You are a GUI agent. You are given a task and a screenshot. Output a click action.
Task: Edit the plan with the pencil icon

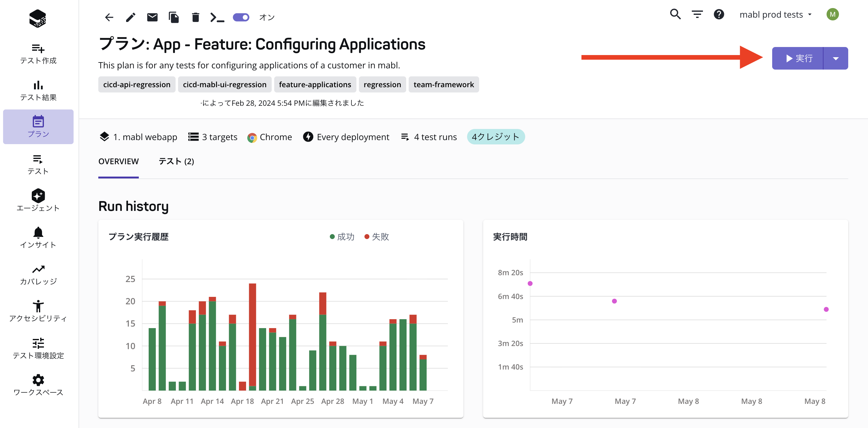click(x=130, y=17)
